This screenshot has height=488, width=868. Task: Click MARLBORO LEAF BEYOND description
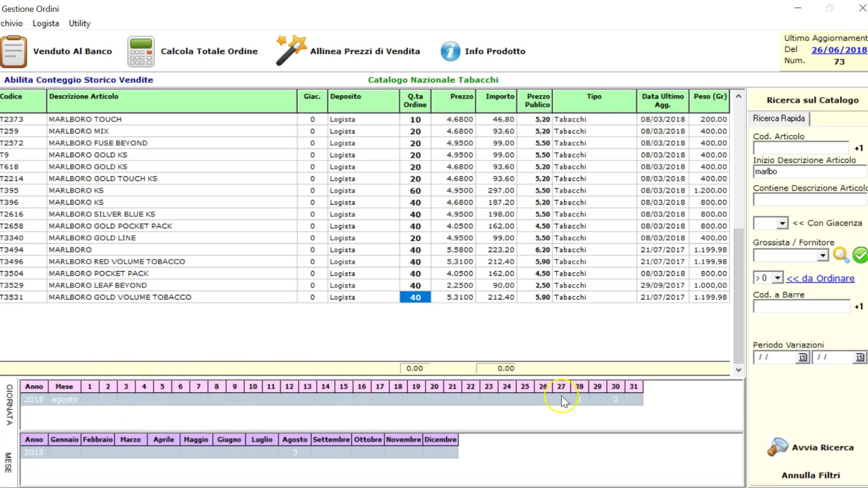coord(98,285)
